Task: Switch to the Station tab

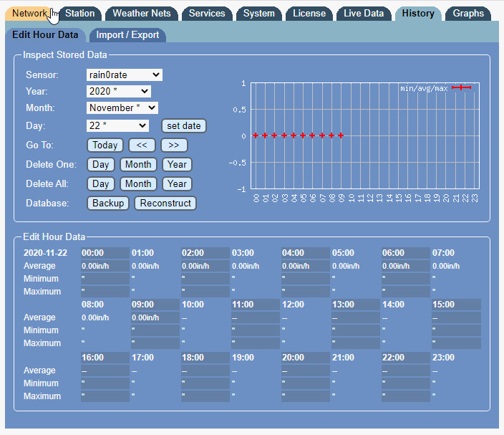Action: (79, 14)
